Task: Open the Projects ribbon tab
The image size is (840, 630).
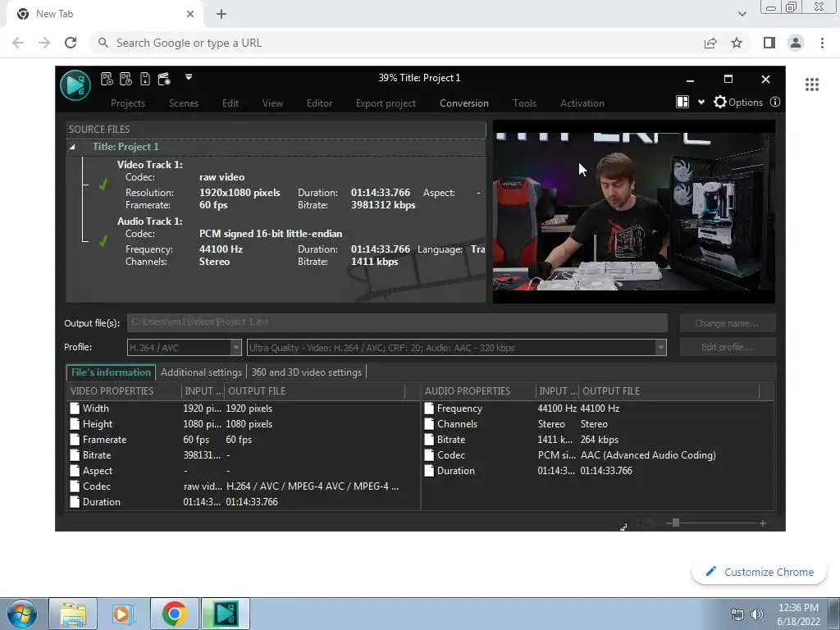Action: 127,103
